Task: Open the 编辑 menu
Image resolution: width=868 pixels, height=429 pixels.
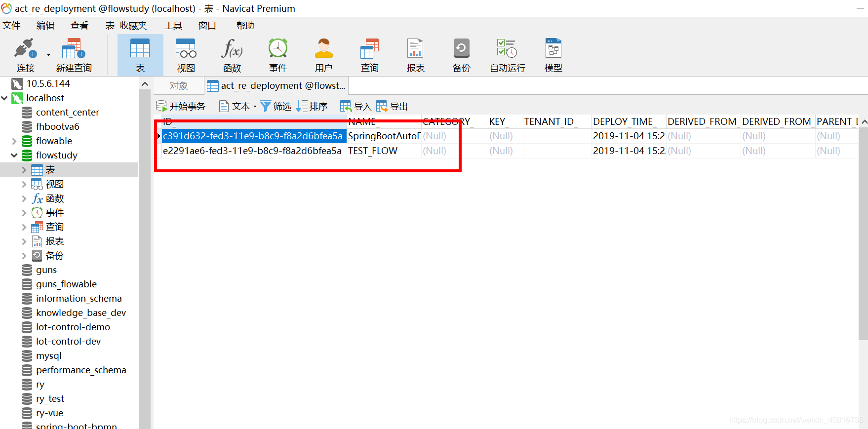Action: click(x=45, y=25)
